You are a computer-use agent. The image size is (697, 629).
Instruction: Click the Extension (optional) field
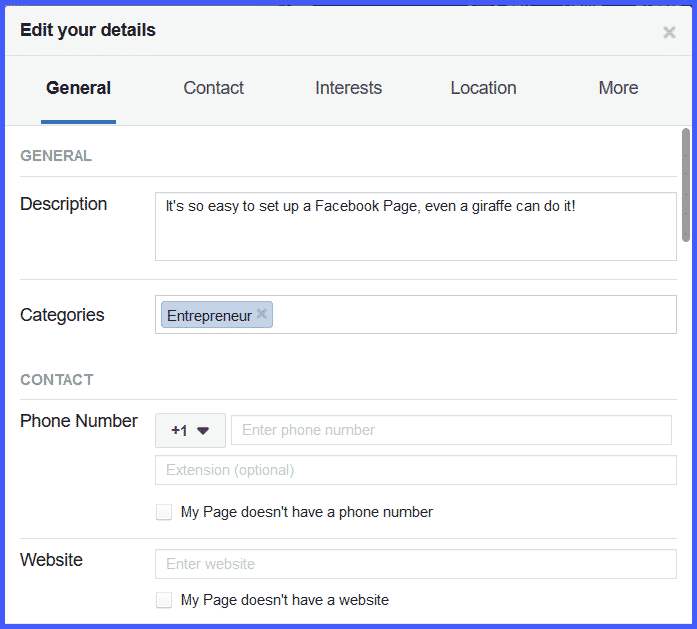click(415, 470)
